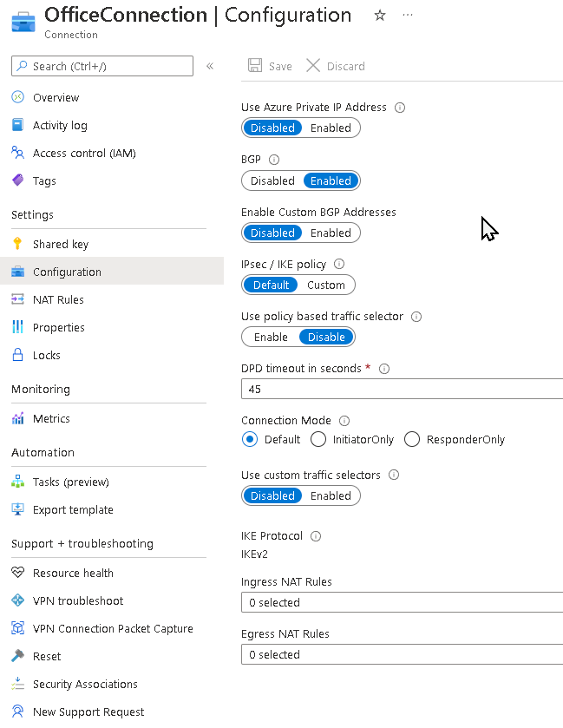
Task: Go to Metrics menu item
Action: click(51, 419)
